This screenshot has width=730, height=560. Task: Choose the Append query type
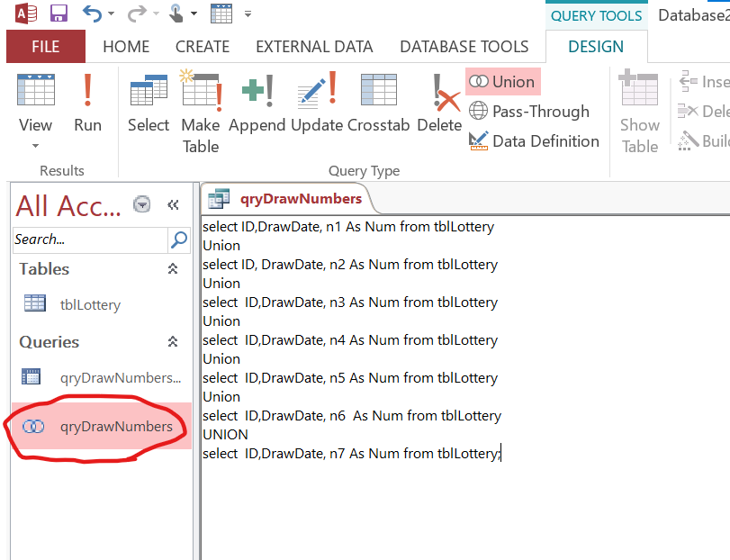tap(257, 104)
